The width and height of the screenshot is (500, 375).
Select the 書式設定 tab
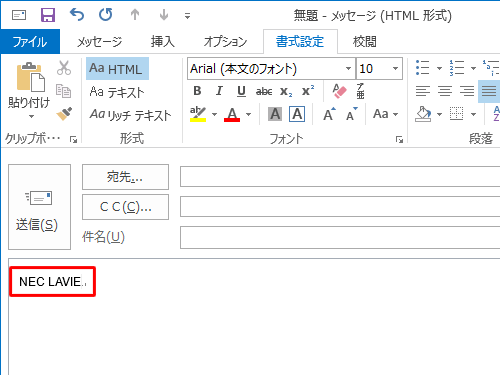tap(300, 42)
